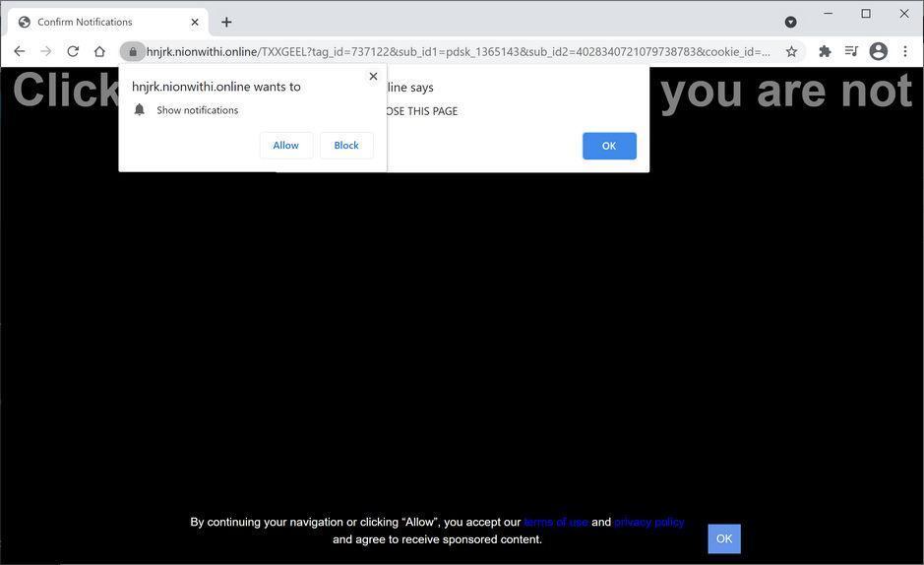
Task: Minimize the browser window
Action: (x=828, y=13)
